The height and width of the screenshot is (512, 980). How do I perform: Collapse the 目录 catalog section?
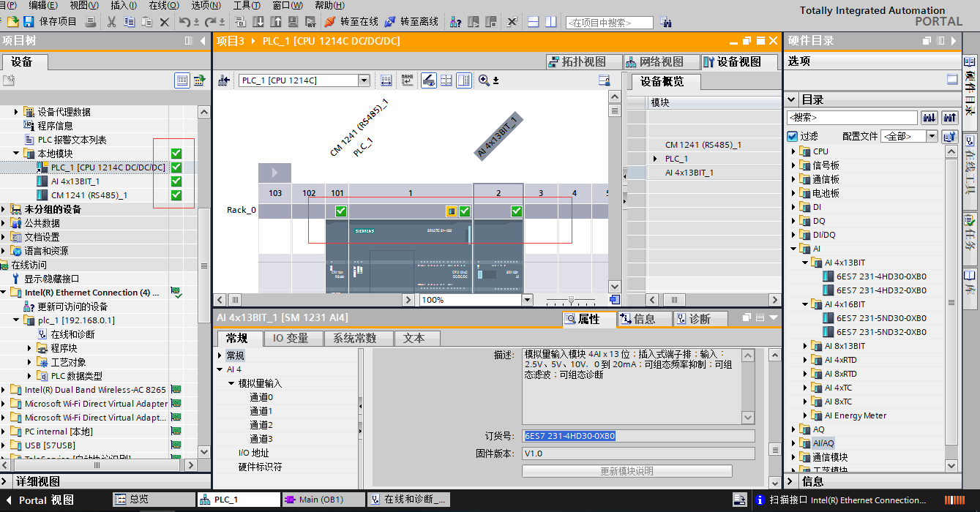791,99
